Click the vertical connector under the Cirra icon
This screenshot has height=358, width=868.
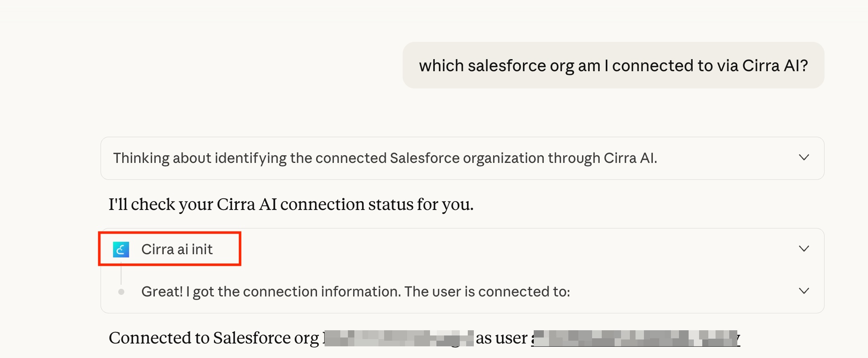point(121,273)
